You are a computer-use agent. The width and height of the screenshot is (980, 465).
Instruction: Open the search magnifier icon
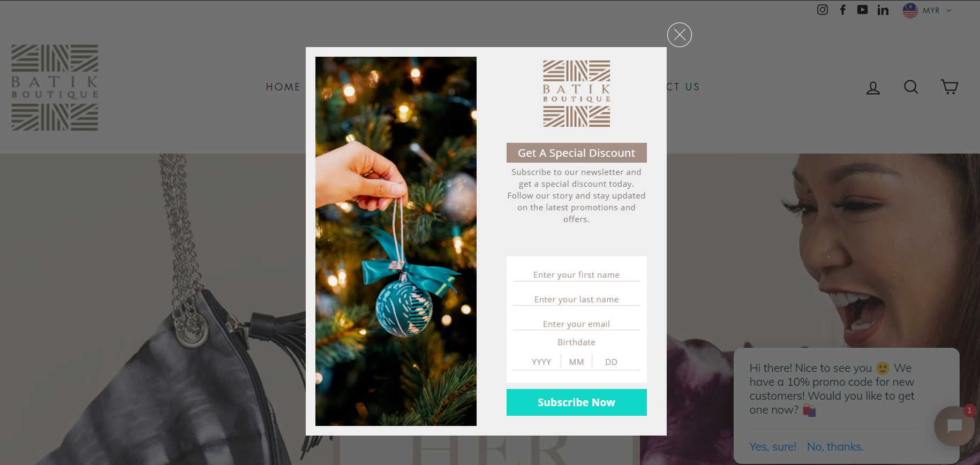point(911,87)
